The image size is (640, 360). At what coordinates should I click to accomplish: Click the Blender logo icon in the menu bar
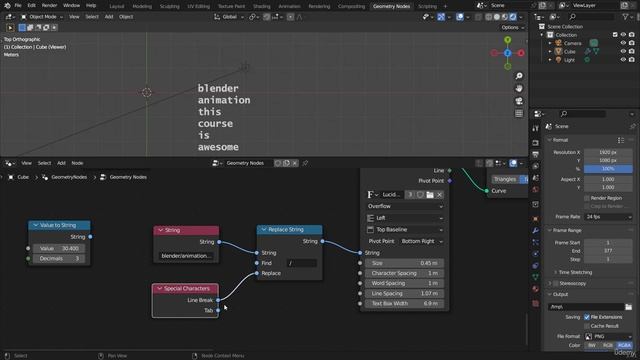[x=7, y=6]
